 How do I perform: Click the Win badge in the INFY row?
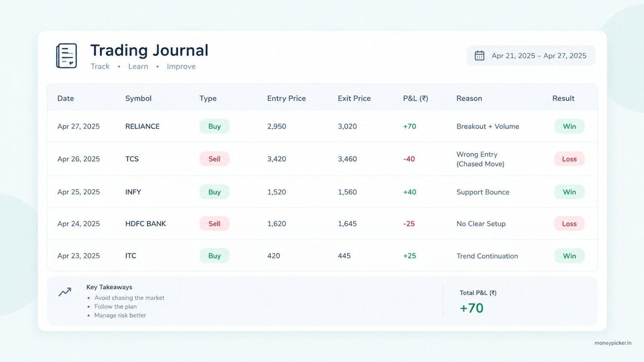tap(569, 192)
